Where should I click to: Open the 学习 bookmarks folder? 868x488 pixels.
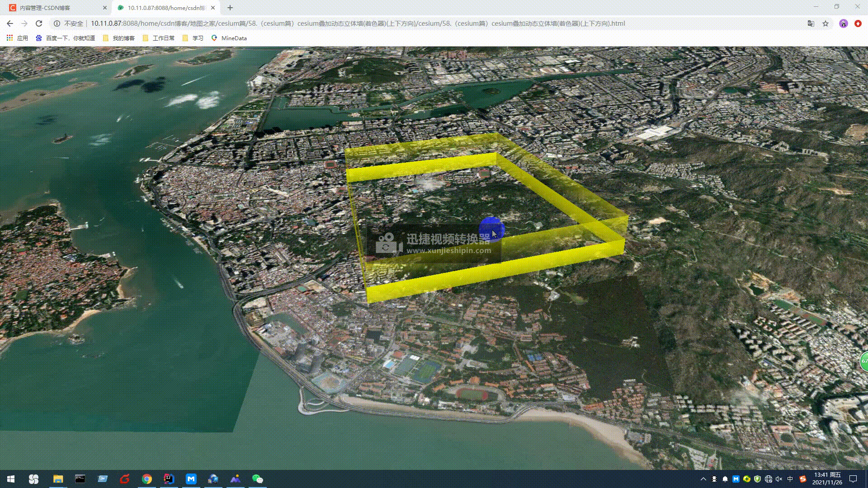(x=193, y=38)
